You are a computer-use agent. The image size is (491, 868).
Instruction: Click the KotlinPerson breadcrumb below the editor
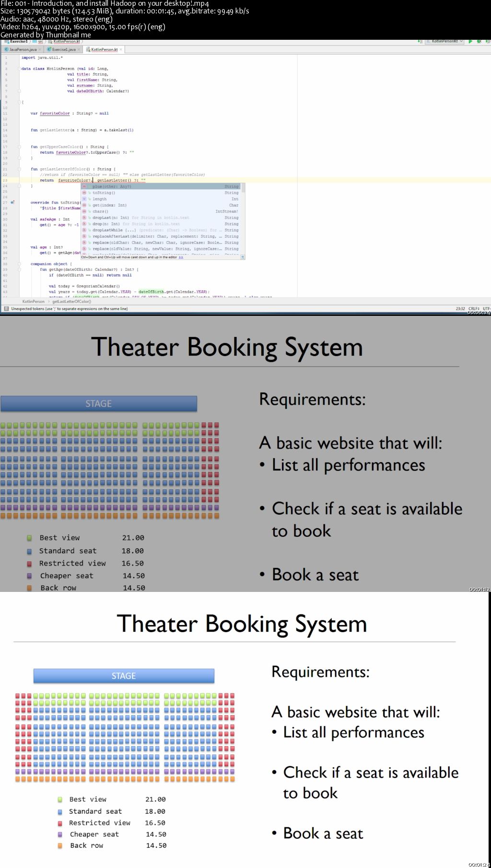pyautogui.click(x=34, y=301)
